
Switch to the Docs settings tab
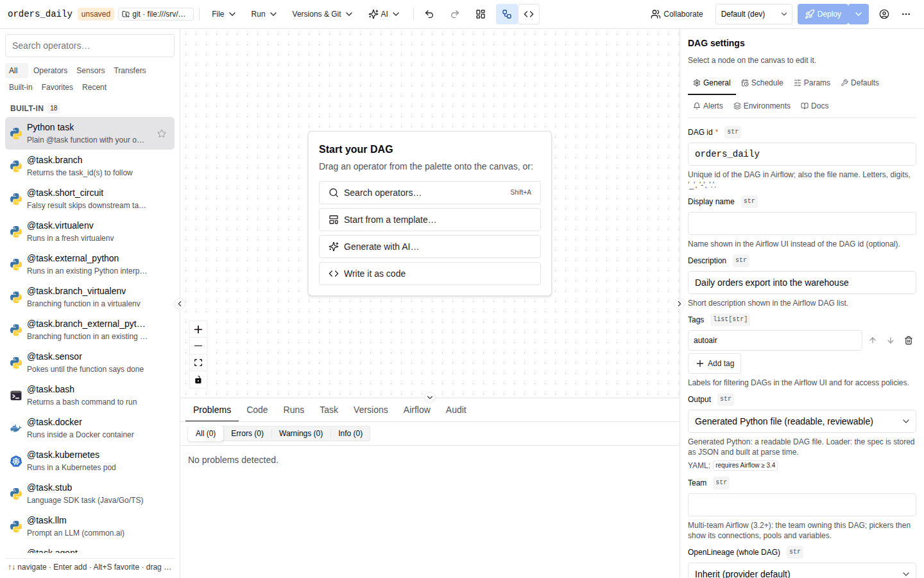(x=814, y=106)
